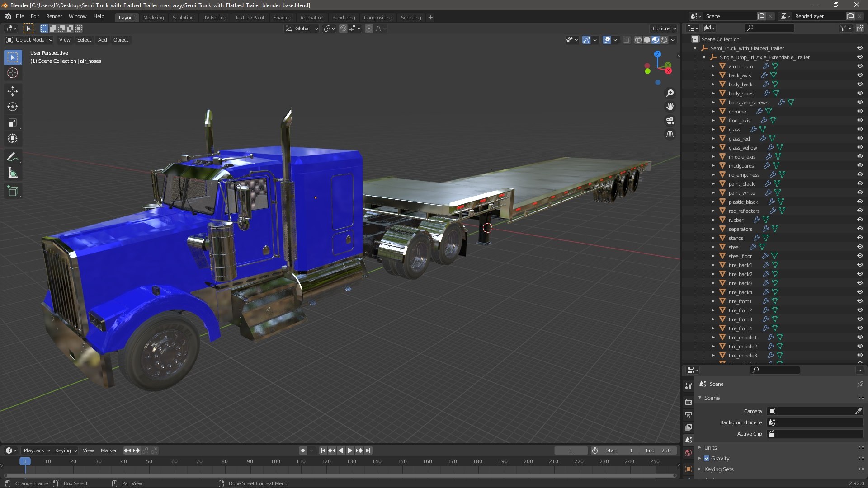The image size is (868, 488).
Task: Open the timeline Marker menu
Action: pos(108,450)
